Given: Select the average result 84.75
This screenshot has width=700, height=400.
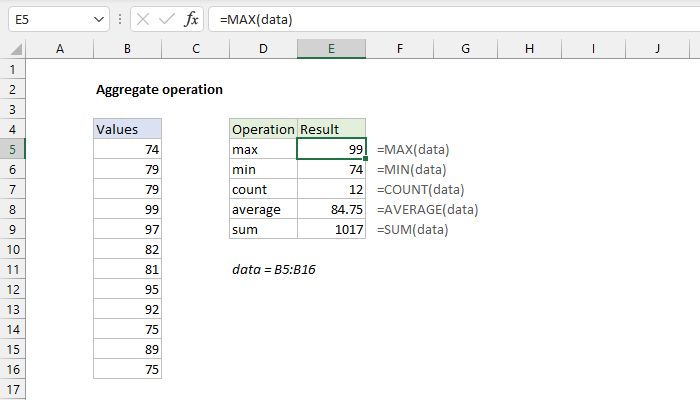Looking at the screenshot, I should 331,209.
